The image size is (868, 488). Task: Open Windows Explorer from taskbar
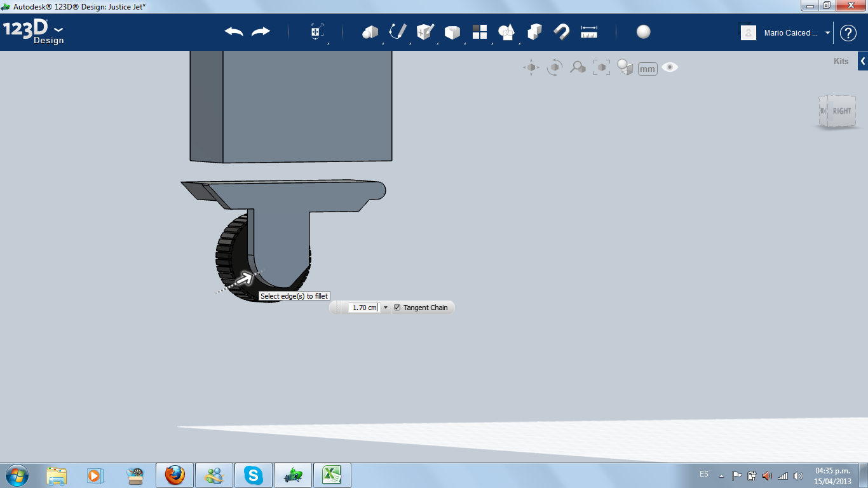[x=57, y=475]
